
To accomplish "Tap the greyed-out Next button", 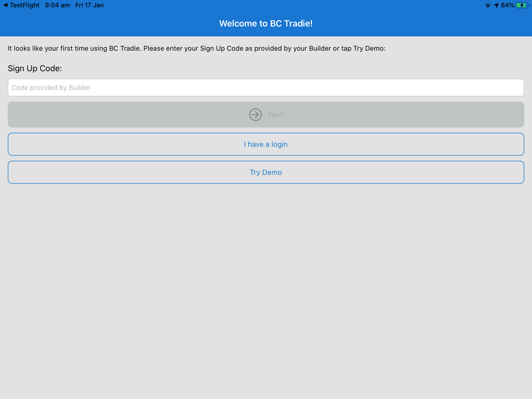I will pyautogui.click(x=266, y=115).
